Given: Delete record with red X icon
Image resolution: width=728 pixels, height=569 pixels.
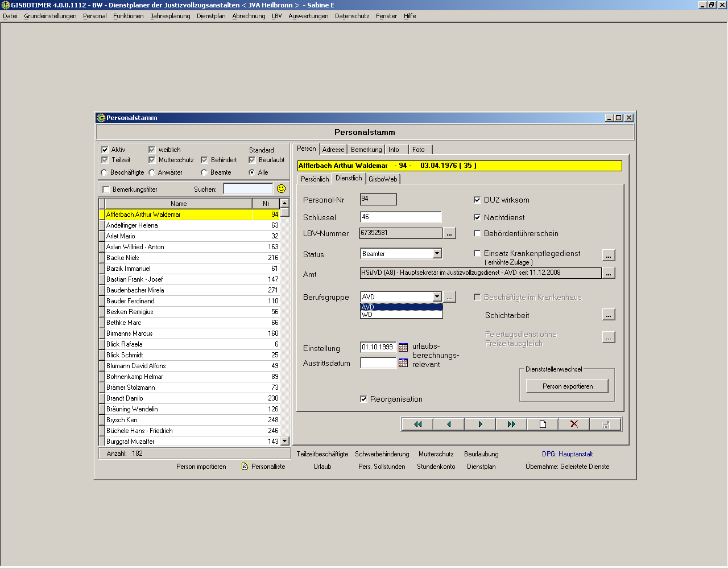Looking at the screenshot, I should coord(574,424).
